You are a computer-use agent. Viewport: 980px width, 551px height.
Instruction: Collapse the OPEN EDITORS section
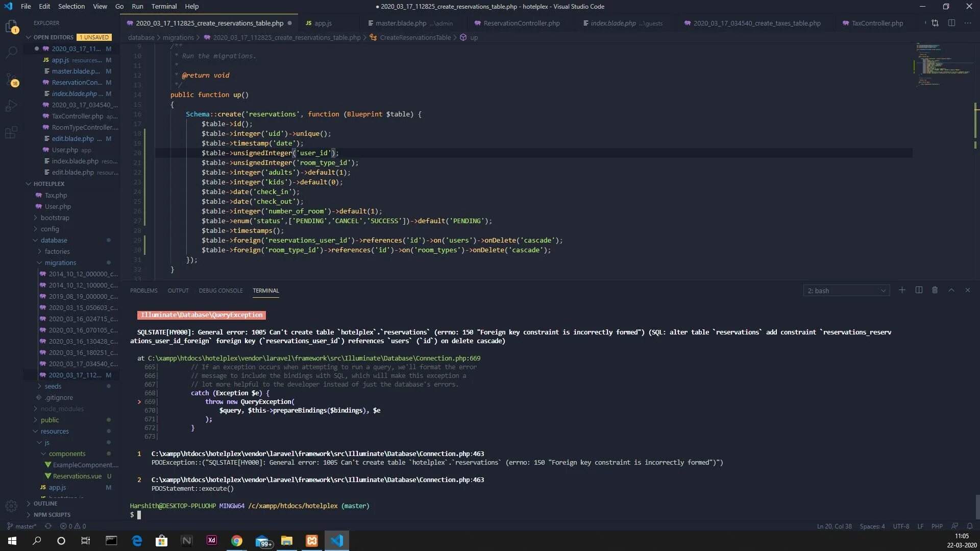click(29, 37)
